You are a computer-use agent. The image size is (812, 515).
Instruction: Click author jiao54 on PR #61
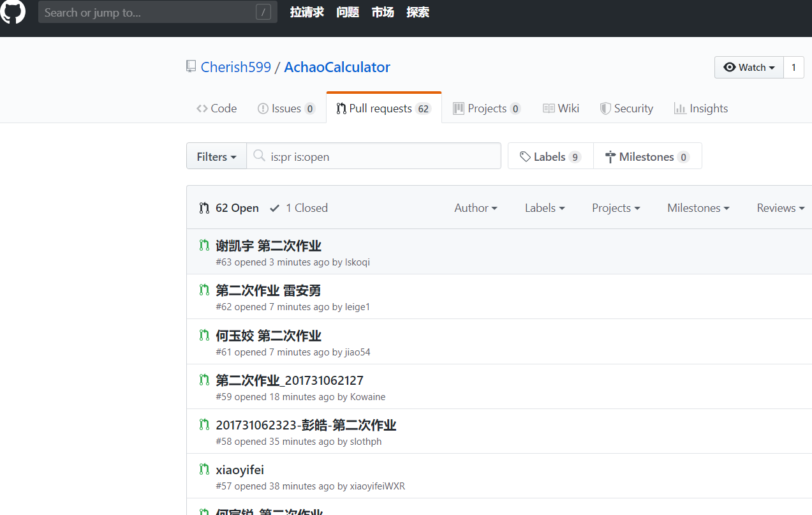pyautogui.click(x=358, y=352)
